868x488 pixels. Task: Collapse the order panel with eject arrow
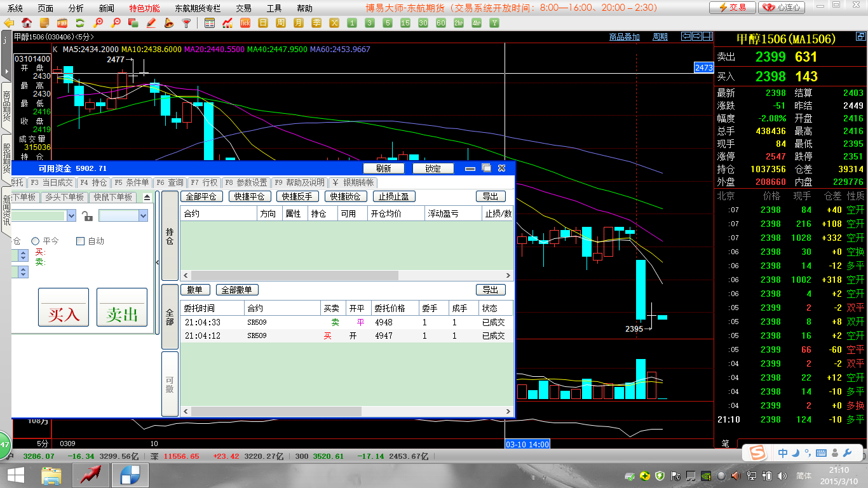pos(147,198)
